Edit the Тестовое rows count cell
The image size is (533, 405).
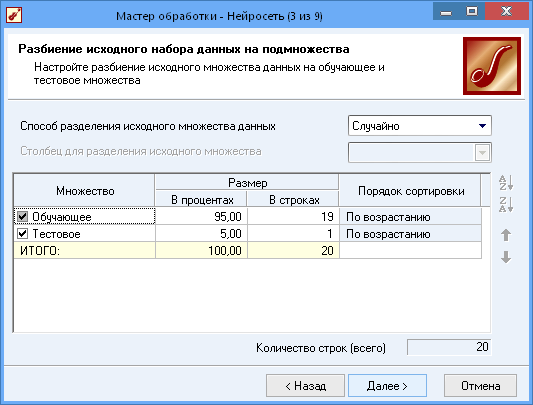pyautogui.click(x=293, y=234)
